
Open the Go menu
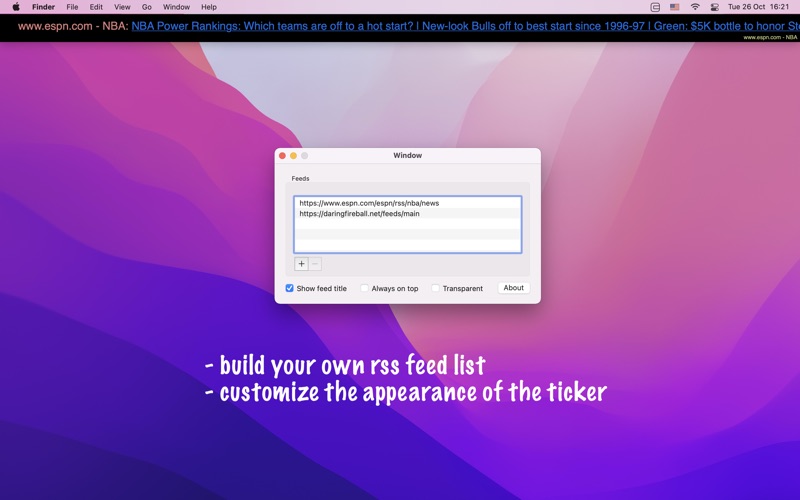[146, 7]
